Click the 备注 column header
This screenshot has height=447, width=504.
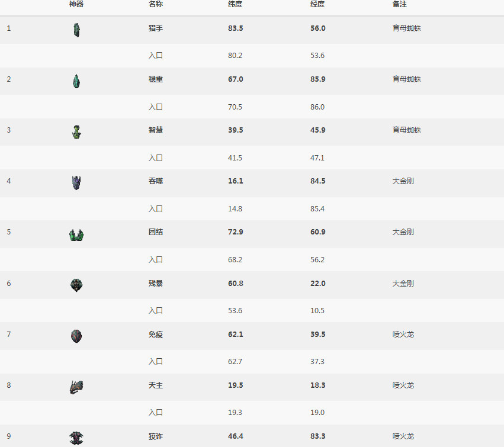coord(399,4)
